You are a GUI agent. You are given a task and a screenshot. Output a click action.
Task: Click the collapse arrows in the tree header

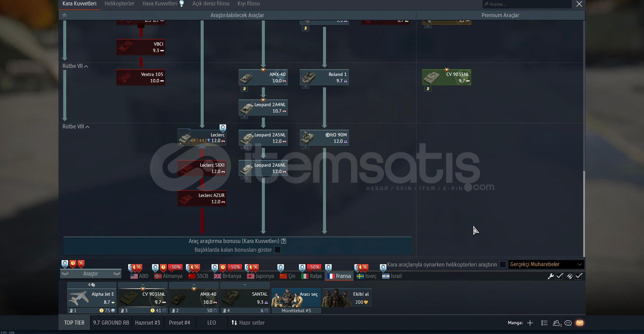pyautogui.click(x=65, y=15)
